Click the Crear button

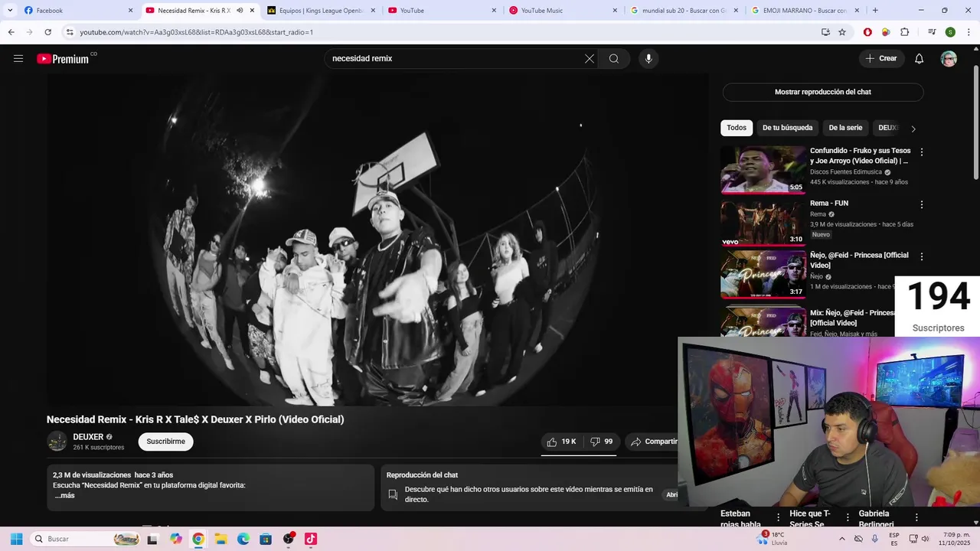[x=881, y=59]
